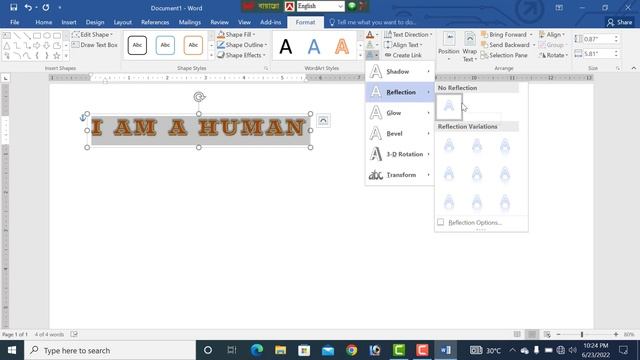640x360 pixels.
Task: Open Layout Options icon beside the WordArt
Action: 323,121
